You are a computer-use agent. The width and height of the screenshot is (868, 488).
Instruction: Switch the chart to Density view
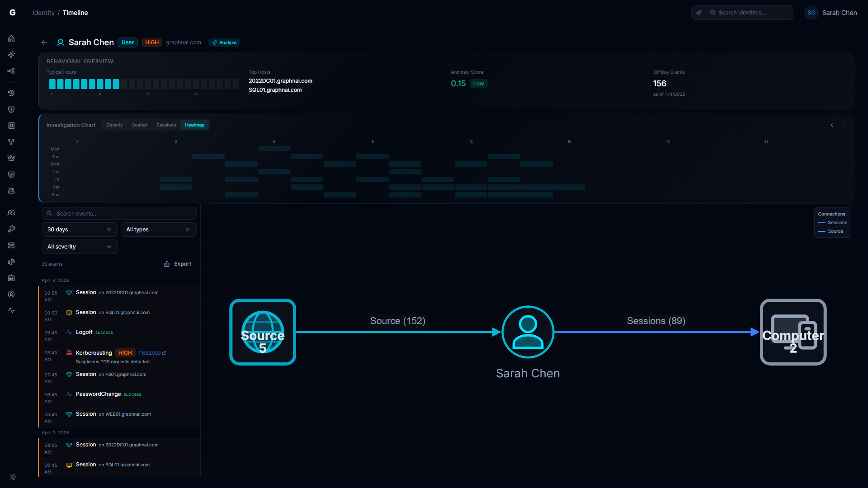(114, 125)
